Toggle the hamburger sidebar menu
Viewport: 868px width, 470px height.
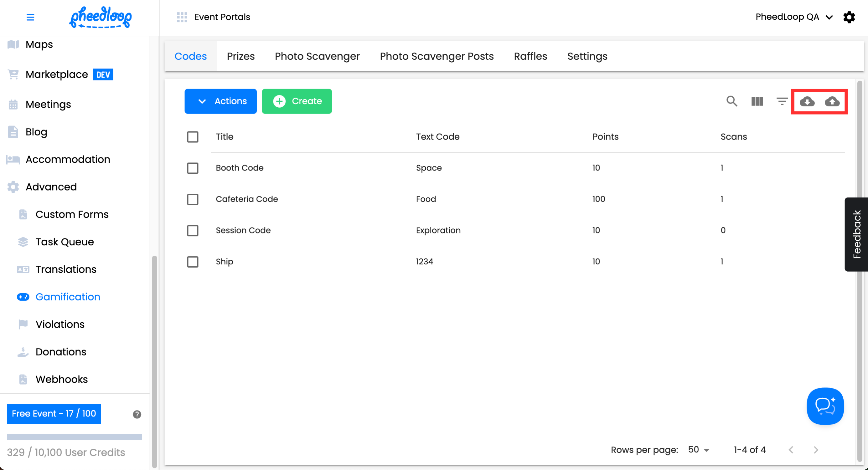click(30, 17)
